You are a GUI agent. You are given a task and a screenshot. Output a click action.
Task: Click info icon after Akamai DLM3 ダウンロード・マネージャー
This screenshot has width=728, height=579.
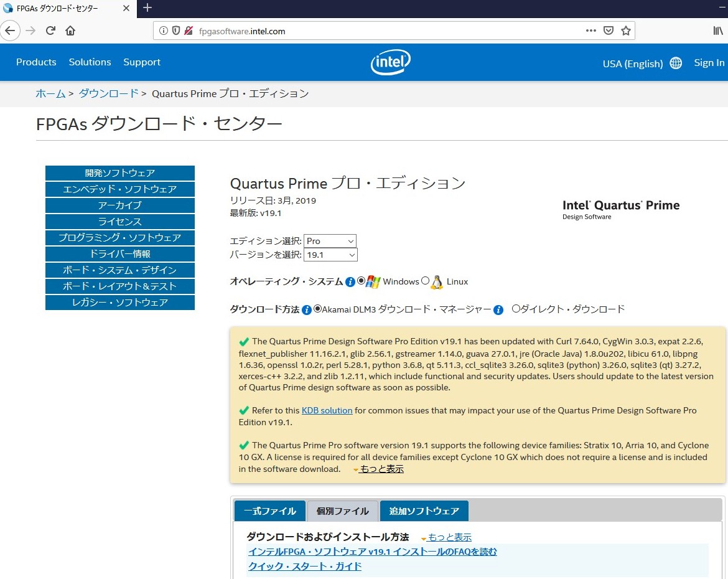(x=498, y=310)
